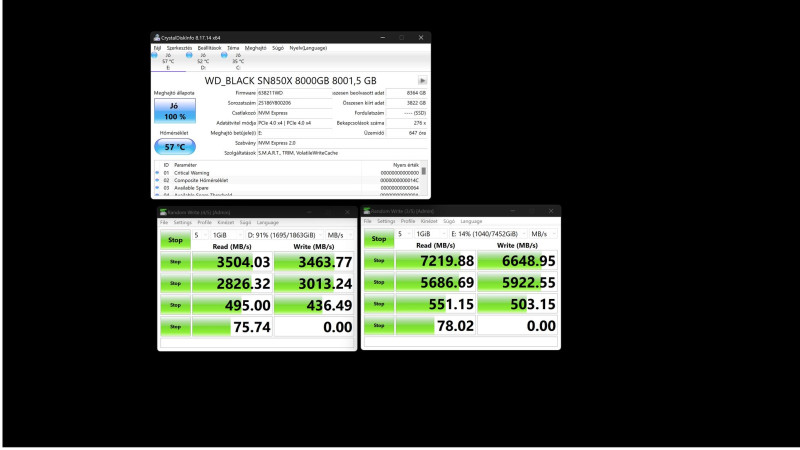Open the E: 14% (1040/7452GiB) drive dropdown
The height and width of the screenshot is (450, 800).
pos(488,234)
